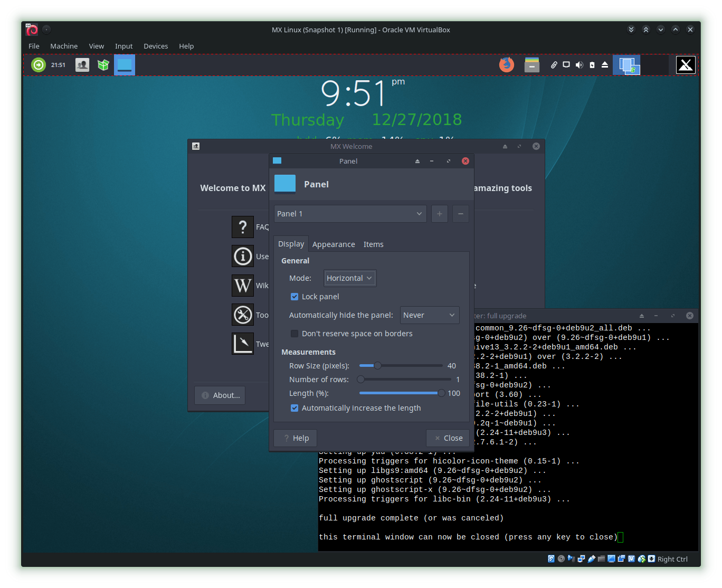
Task: Open the Mode dropdown showing Horizontal
Action: point(349,278)
